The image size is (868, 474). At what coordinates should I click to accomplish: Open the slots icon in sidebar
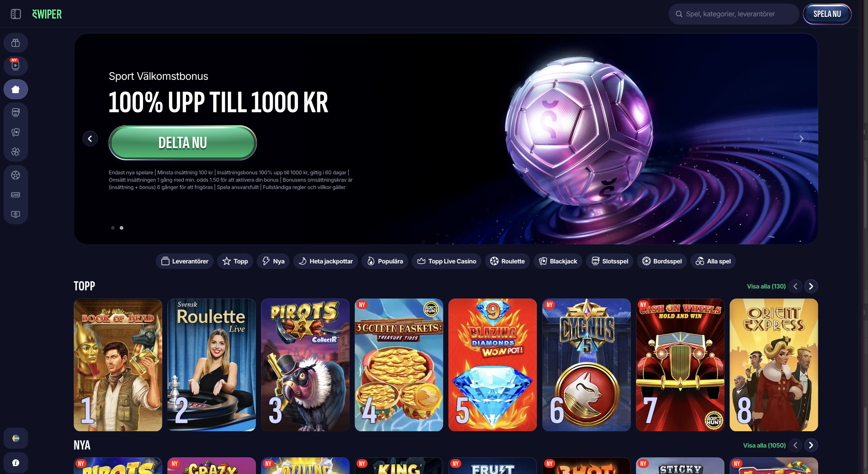coord(16,112)
